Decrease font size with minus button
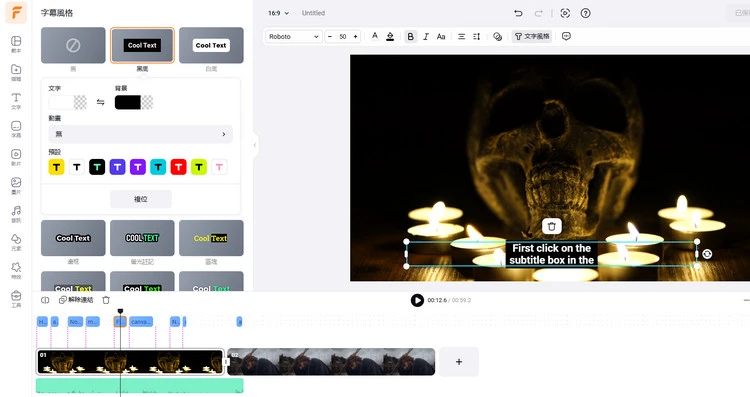750x397 pixels. pyautogui.click(x=330, y=36)
